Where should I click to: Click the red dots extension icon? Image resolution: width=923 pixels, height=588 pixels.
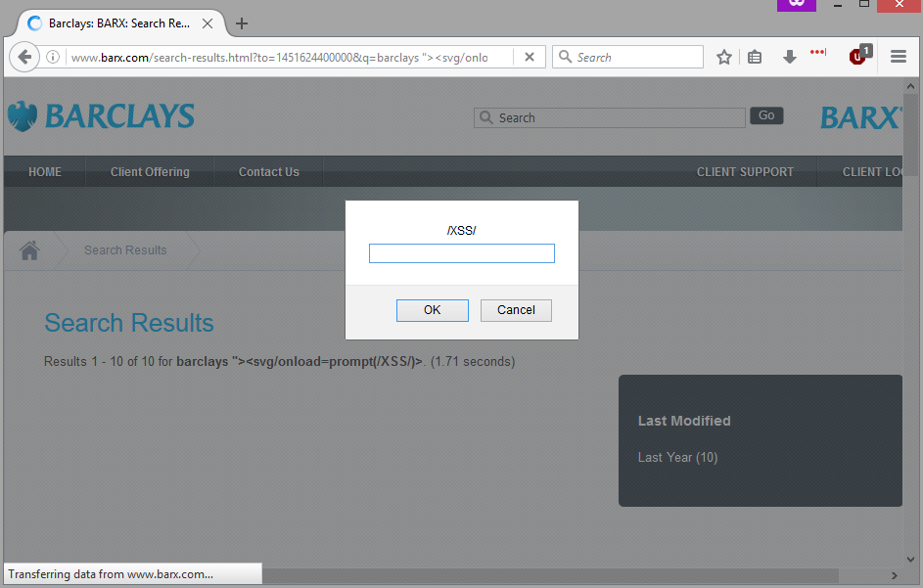click(x=818, y=53)
